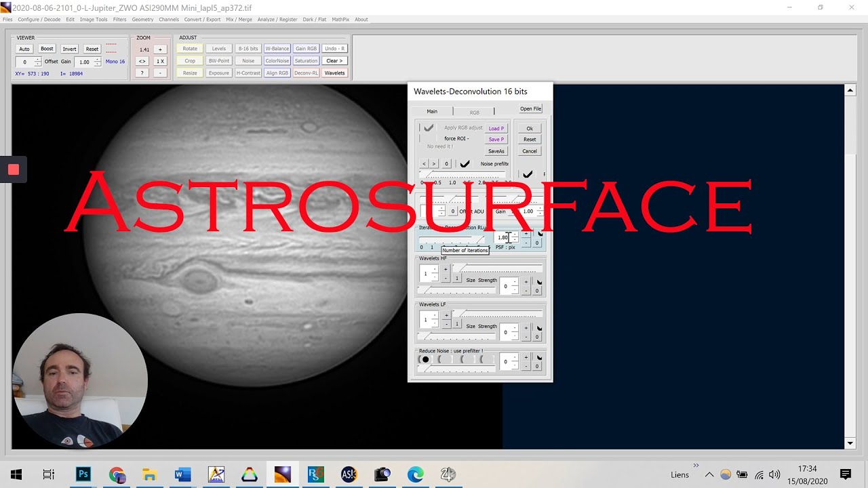This screenshot has height=488, width=868.
Task: Click the image viewer scroll down arrow
Action: click(850, 443)
